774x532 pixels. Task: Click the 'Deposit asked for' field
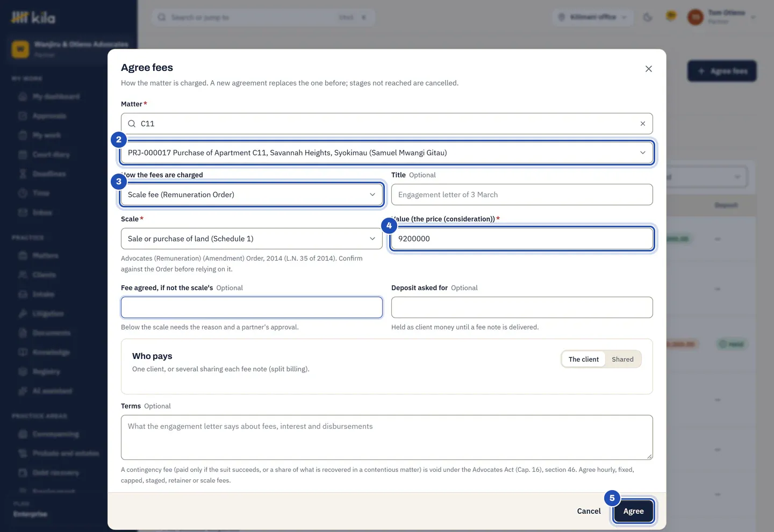[522, 307]
